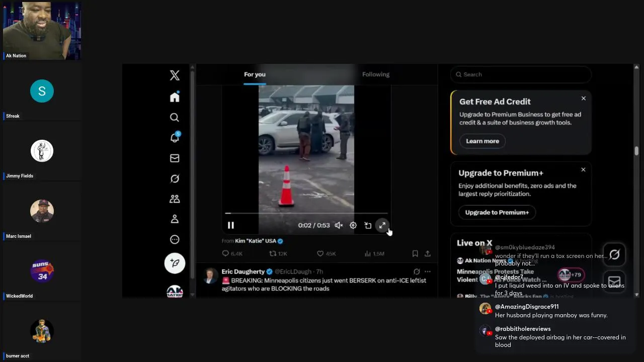This screenshot has height=362, width=644.
Task: Open Live on X heading
Action: pyautogui.click(x=474, y=243)
